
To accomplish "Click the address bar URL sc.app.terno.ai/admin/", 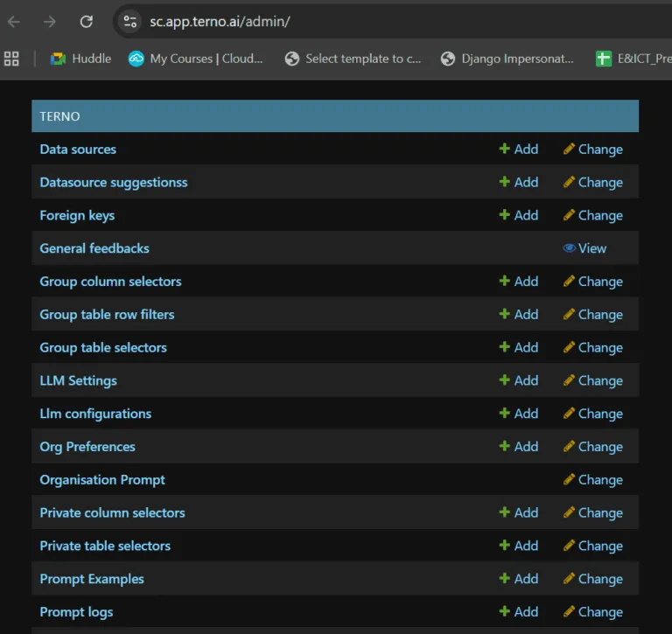I will [220, 21].
